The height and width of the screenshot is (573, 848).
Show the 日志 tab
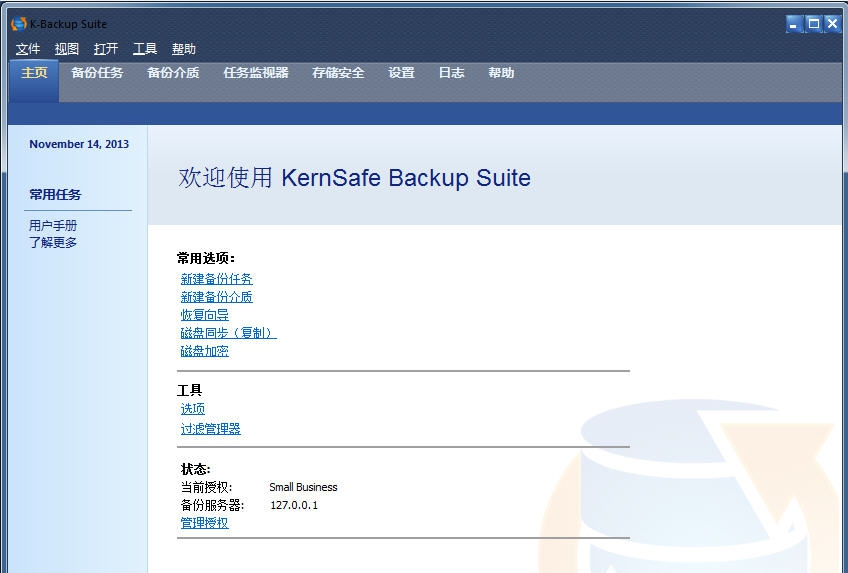point(452,73)
